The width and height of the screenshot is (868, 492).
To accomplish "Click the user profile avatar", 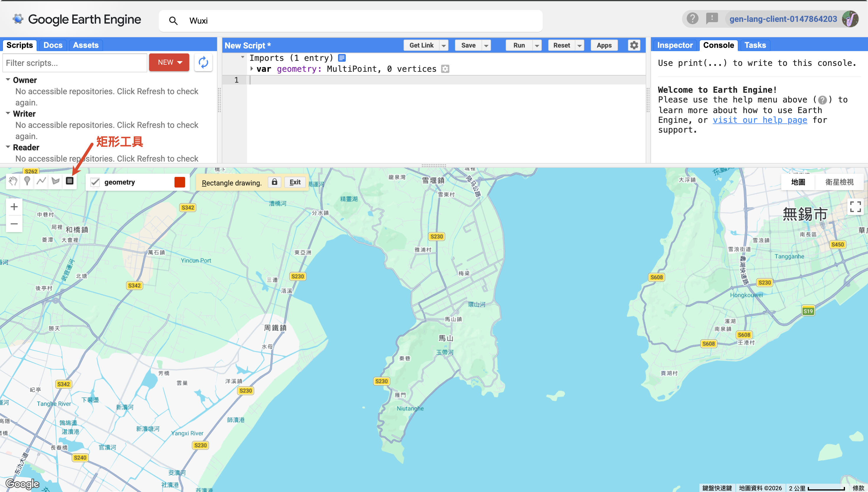I will point(850,19).
